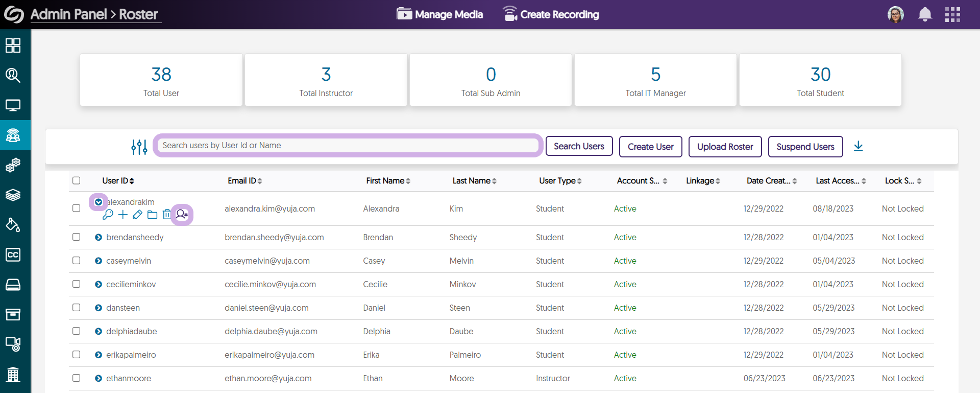Click the user settings icon for alexandrakim

(x=182, y=215)
